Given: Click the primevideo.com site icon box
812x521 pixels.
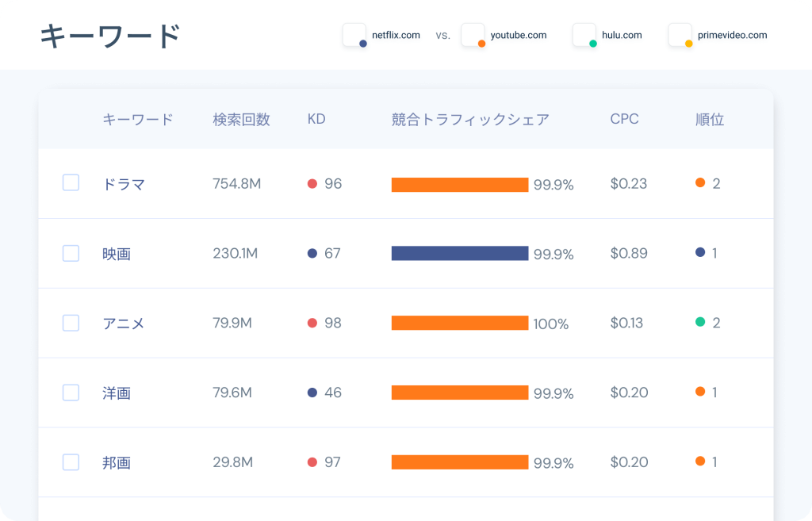Looking at the screenshot, I should [680, 35].
